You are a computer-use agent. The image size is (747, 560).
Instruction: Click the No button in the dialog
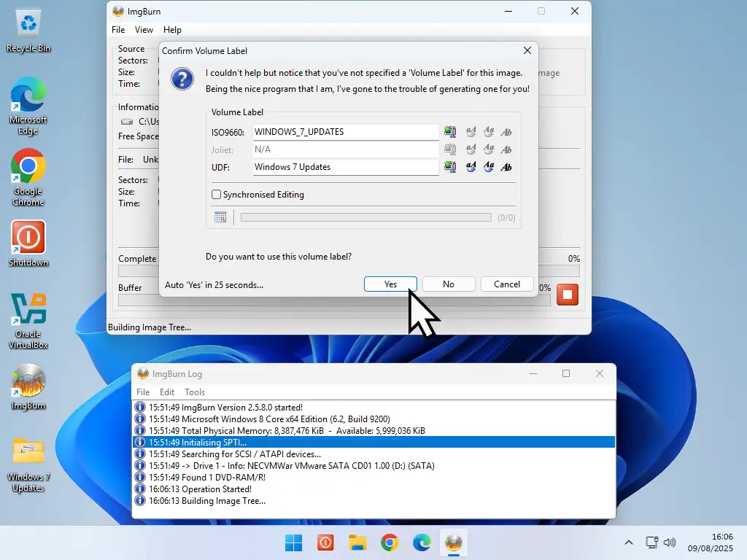click(449, 284)
